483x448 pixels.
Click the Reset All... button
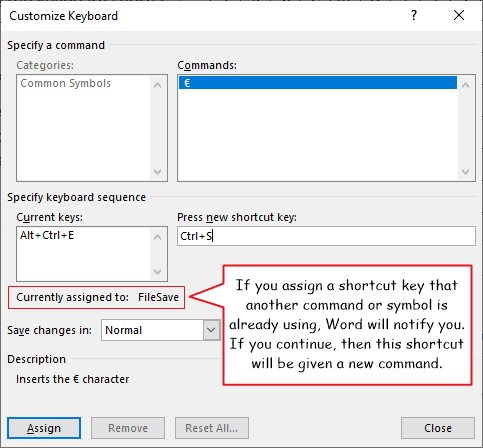(x=212, y=428)
